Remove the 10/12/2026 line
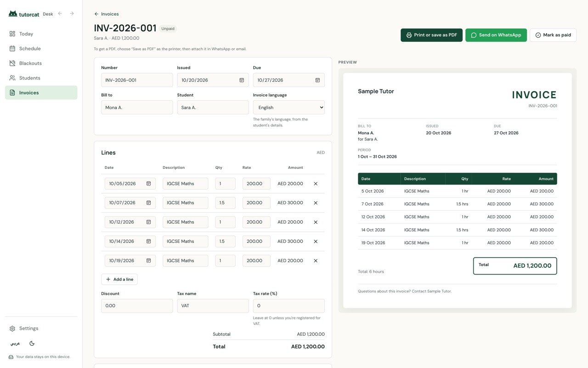 [316, 222]
